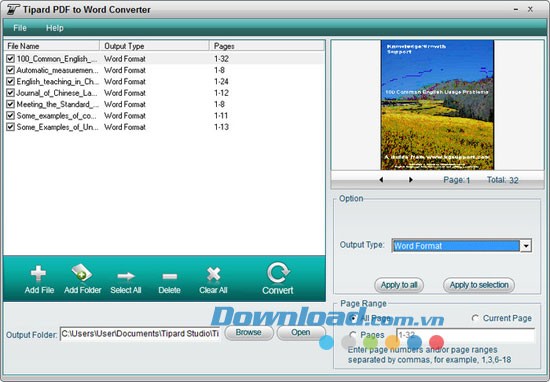Click the Select All arrow icon

[x=126, y=276]
